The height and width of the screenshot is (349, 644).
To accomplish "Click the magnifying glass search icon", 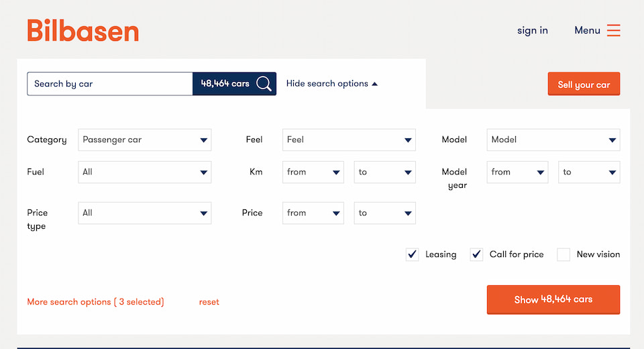I will [x=264, y=84].
